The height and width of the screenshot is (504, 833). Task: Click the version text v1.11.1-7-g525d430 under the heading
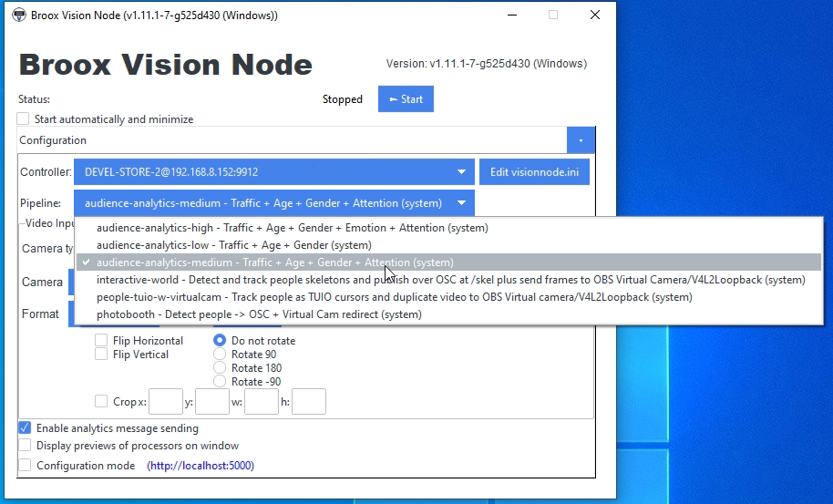pos(487,64)
